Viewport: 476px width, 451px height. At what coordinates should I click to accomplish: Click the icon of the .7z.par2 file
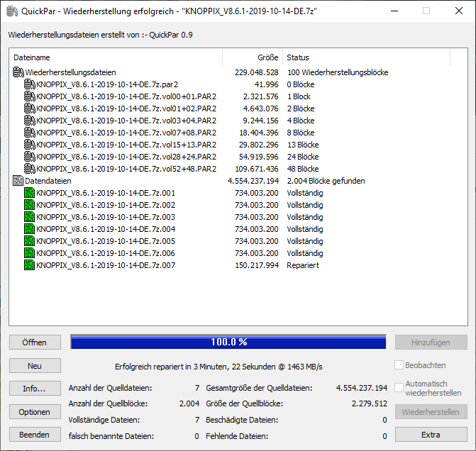[x=30, y=84]
